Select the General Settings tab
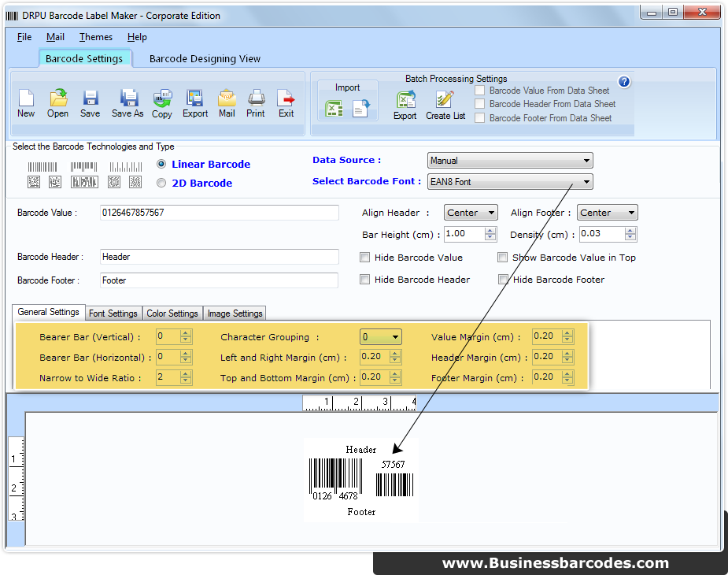The image size is (728, 575). [x=48, y=313]
